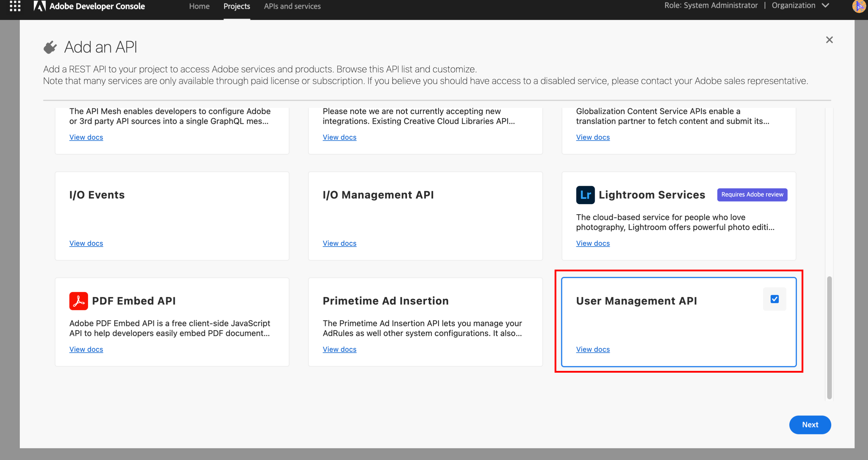This screenshot has height=460, width=868.
Task: Click the Add an API plug icon
Action: pyautogui.click(x=50, y=47)
